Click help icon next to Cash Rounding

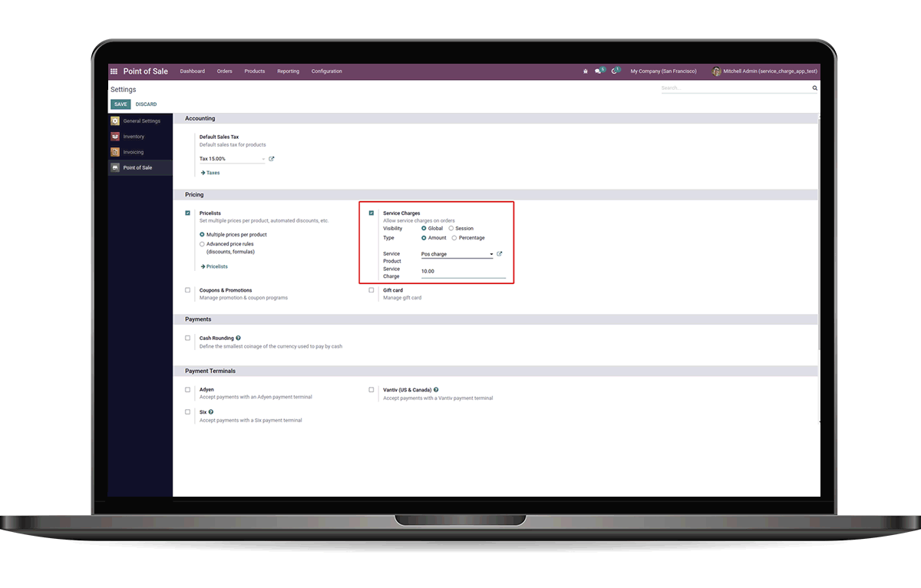[x=239, y=338]
